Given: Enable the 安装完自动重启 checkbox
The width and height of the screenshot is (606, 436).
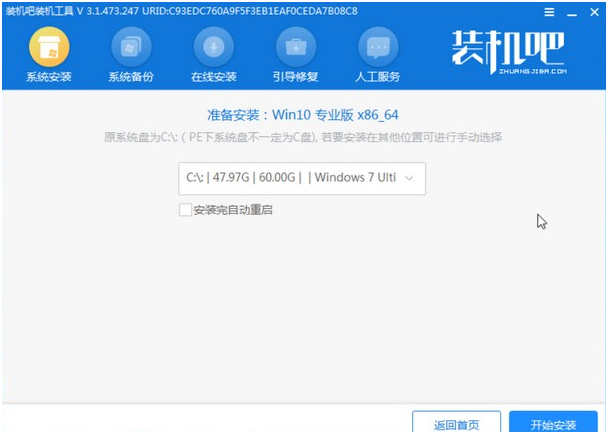Looking at the screenshot, I should 184,210.
